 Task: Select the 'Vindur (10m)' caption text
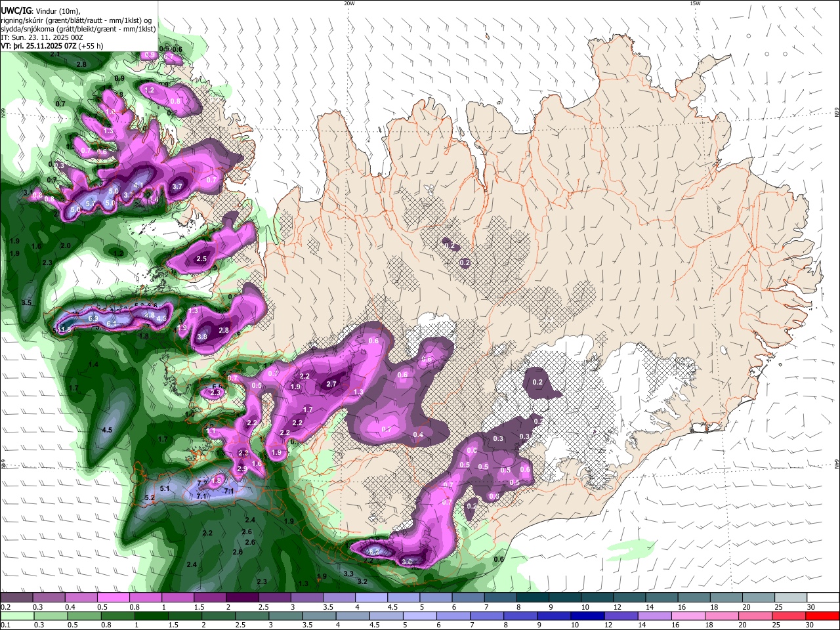click(58, 11)
